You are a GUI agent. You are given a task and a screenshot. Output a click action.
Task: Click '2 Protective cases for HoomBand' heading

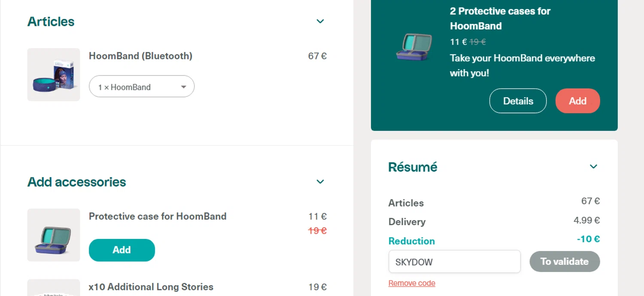[500, 18]
